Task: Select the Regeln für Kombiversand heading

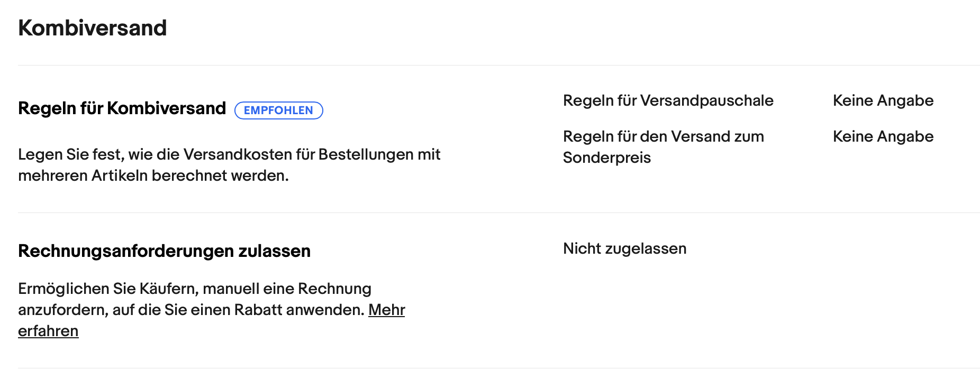Action: [122, 108]
